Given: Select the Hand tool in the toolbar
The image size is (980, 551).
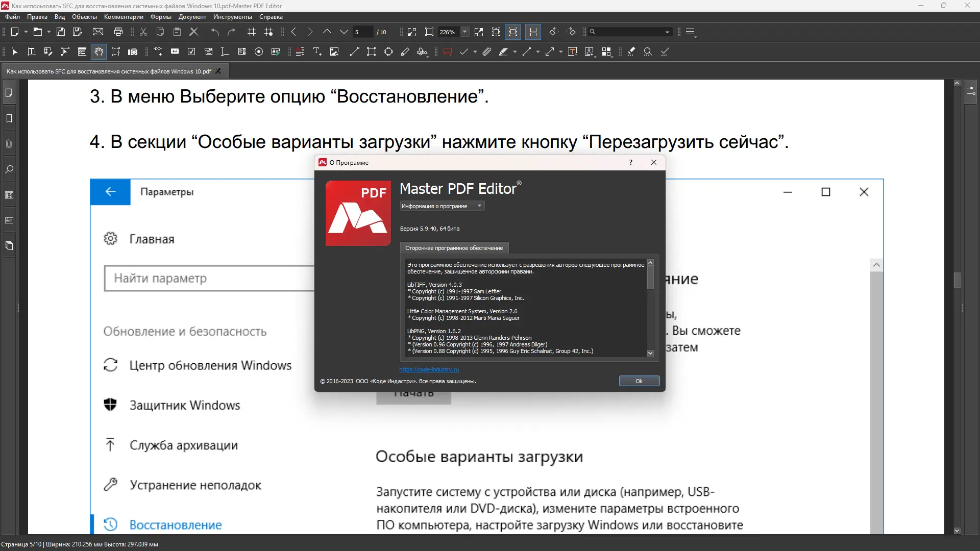Looking at the screenshot, I should coord(99,52).
